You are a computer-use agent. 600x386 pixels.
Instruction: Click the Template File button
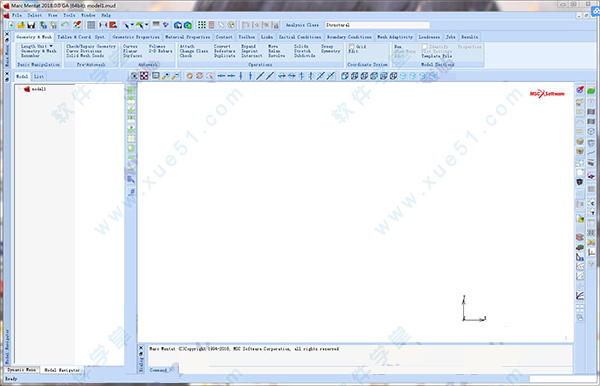point(437,56)
